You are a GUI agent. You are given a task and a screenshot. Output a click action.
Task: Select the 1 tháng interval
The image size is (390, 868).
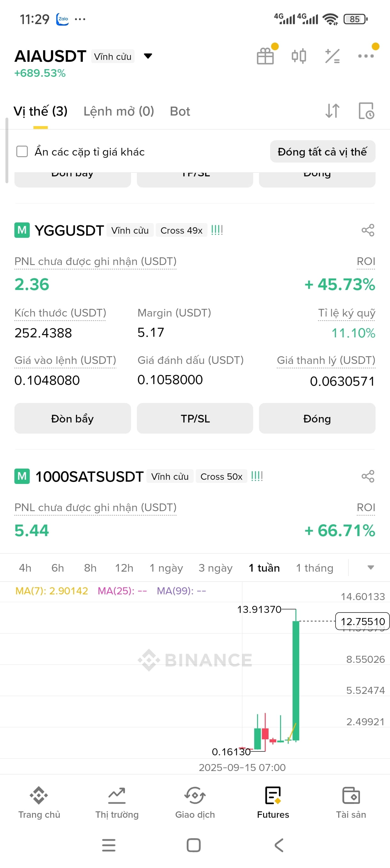[315, 568]
